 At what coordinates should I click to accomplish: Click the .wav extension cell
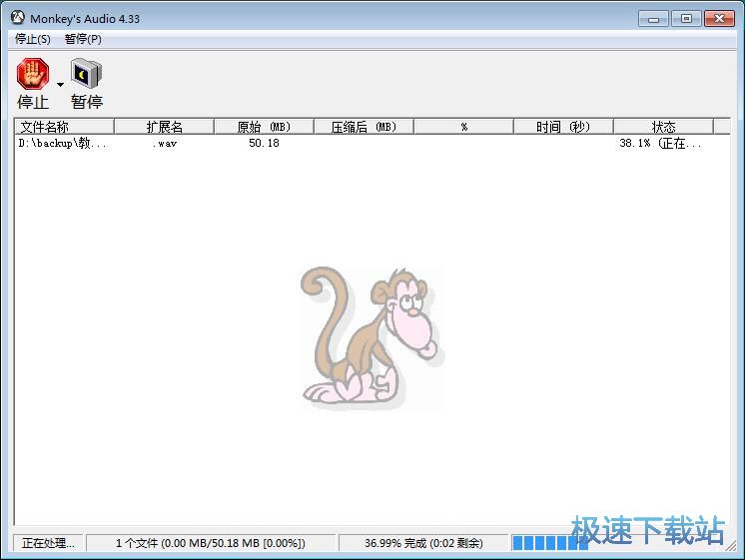click(x=165, y=143)
